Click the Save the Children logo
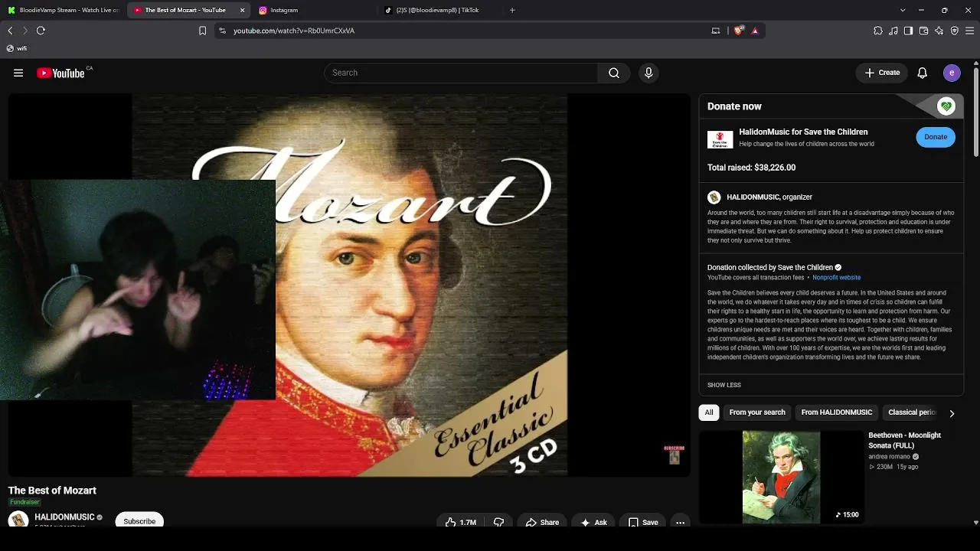The height and width of the screenshot is (551, 980). coord(720,139)
